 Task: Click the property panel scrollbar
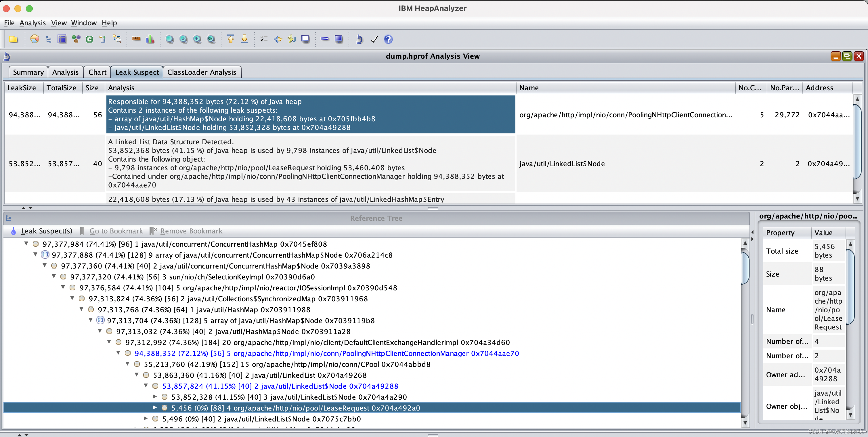click(x=850, y=329)
